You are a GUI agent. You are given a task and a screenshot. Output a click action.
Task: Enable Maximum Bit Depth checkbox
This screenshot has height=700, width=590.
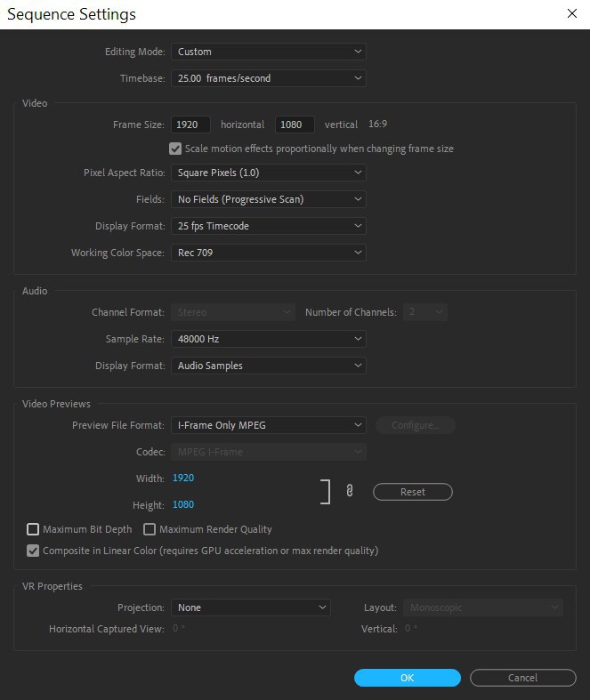pos(33,529)
